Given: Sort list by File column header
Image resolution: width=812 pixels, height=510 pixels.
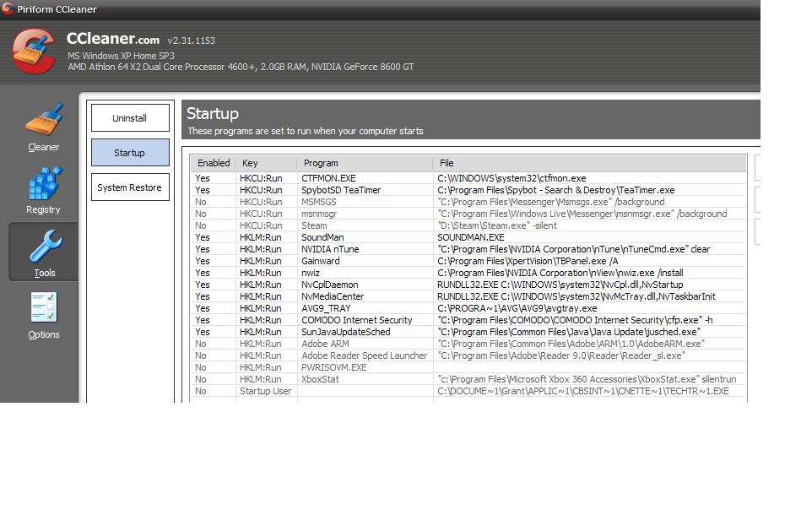Looking at the screenshot, I should coord(589,163).
